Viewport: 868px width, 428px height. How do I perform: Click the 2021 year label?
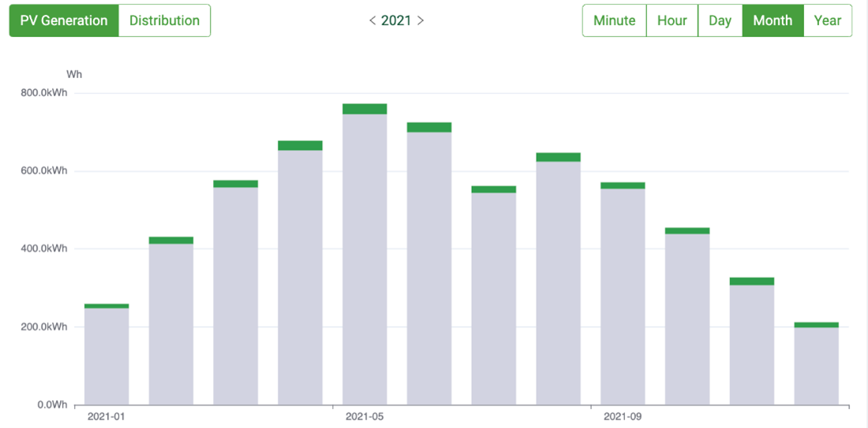pyautogui.click(x=396, y=20)
